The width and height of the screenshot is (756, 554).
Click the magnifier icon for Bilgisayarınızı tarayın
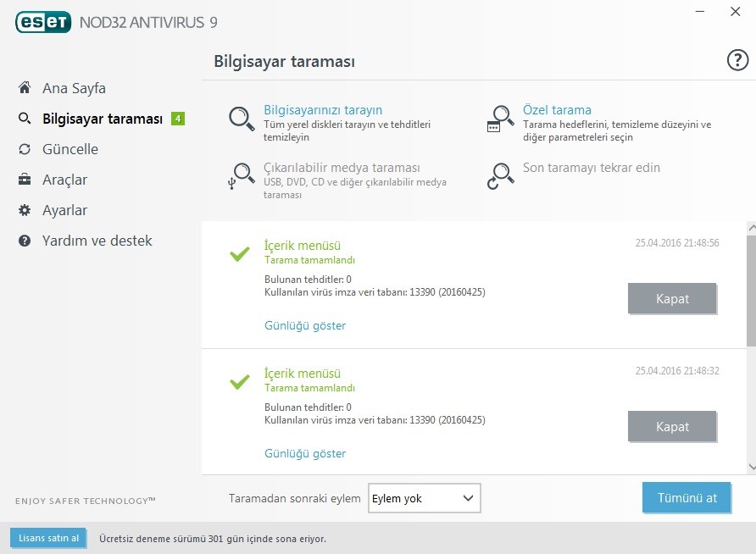[241, 119]
